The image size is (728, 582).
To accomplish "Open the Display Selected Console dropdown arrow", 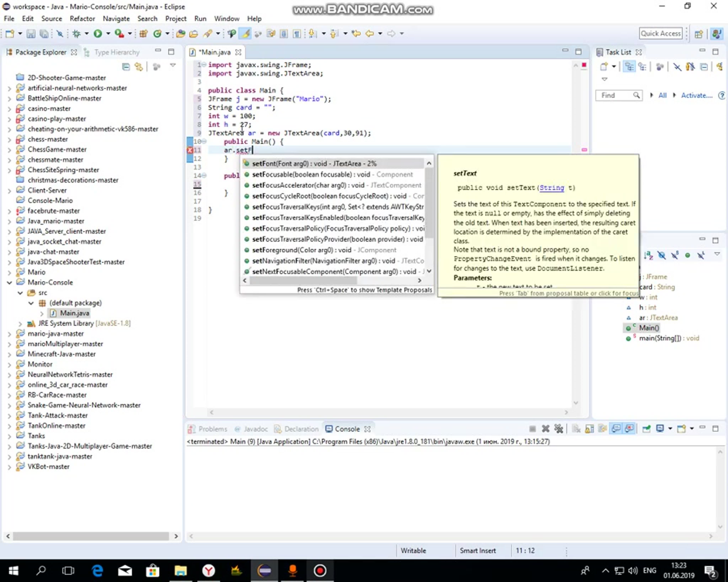I will pos(670,429).
